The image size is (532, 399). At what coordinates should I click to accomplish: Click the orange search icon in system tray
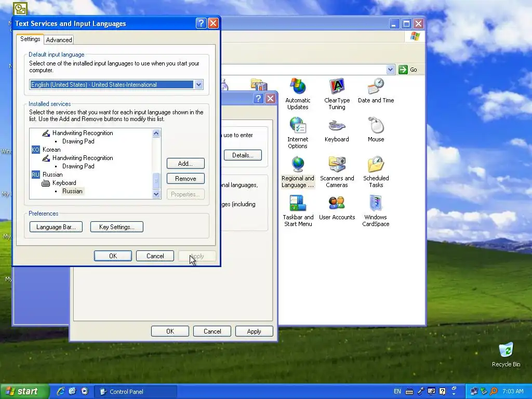(x=494, y=391)
